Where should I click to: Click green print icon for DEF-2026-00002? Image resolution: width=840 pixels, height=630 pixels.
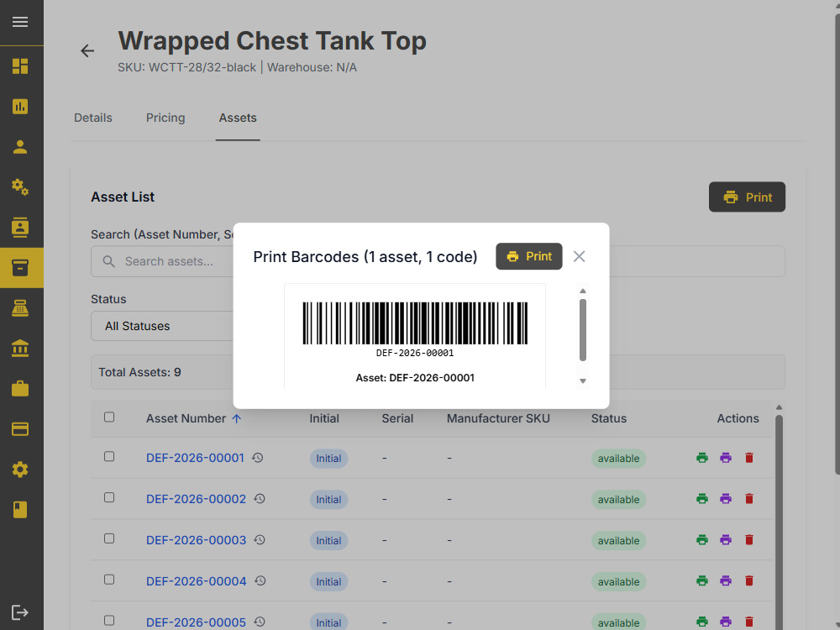click(x=701, y=499)
